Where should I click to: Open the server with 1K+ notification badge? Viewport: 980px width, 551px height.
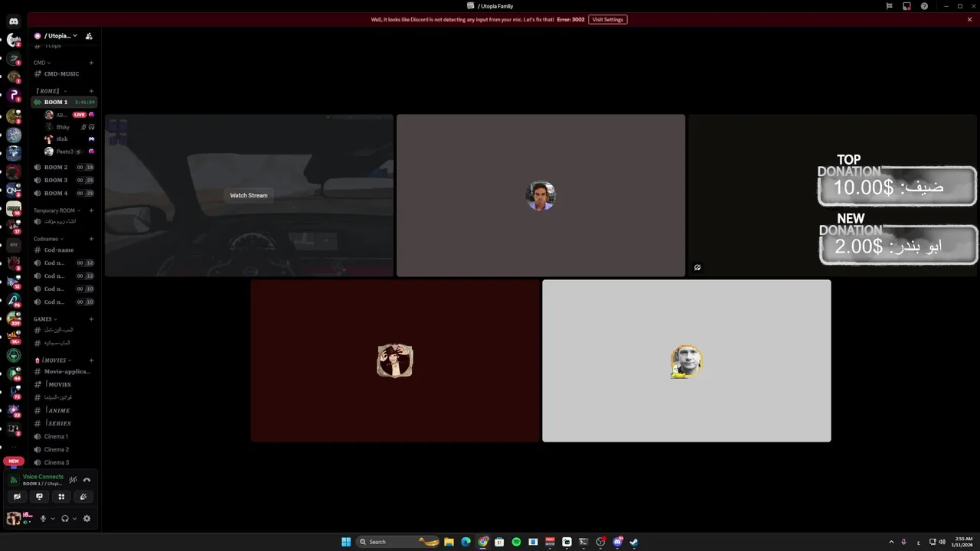(14, 337)
